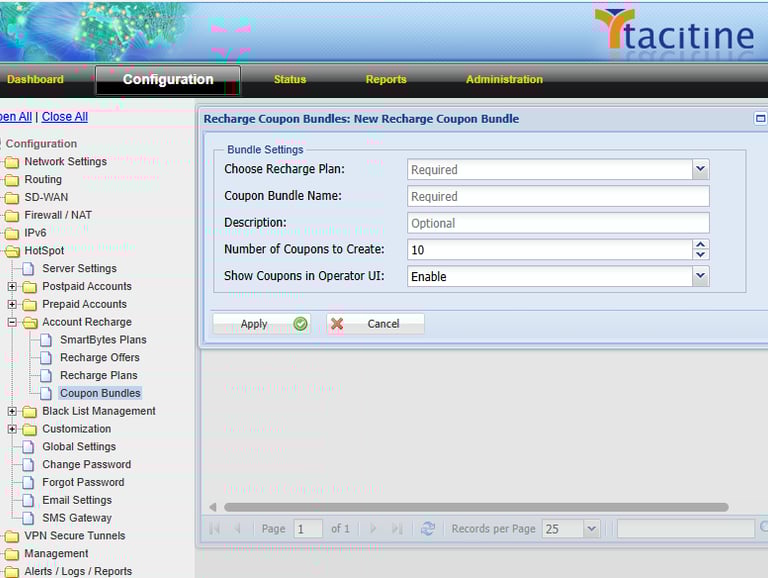The image size is (768, 578).
Task: Open Show Coupons in Operator UI dropdown
Action: coord(700,276)
